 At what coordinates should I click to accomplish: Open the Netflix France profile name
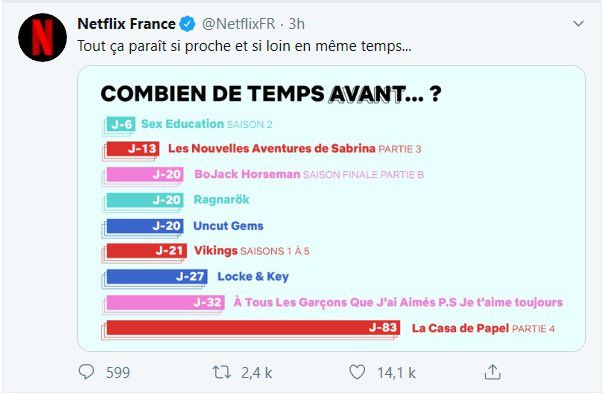coord(126,24)
